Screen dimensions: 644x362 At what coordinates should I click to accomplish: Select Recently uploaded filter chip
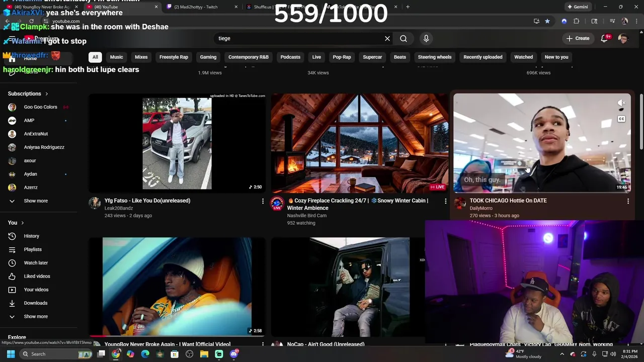coord(482,57)
